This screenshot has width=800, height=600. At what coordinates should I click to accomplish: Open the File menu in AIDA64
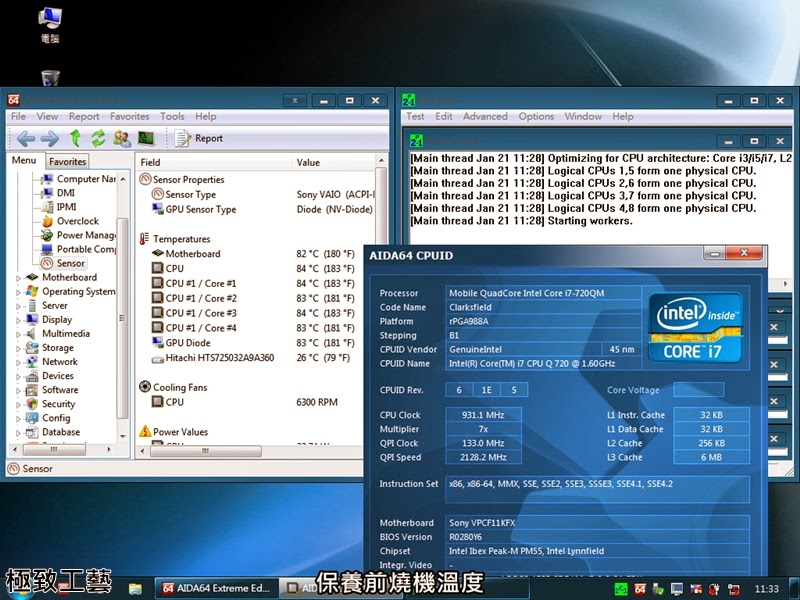[18, 116]
